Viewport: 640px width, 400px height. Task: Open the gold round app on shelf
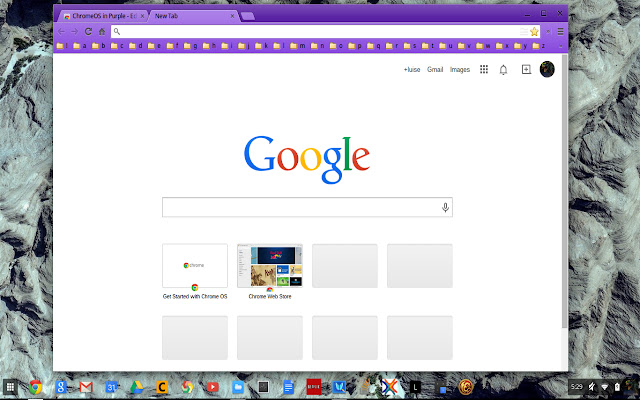[x=466, y=387]
